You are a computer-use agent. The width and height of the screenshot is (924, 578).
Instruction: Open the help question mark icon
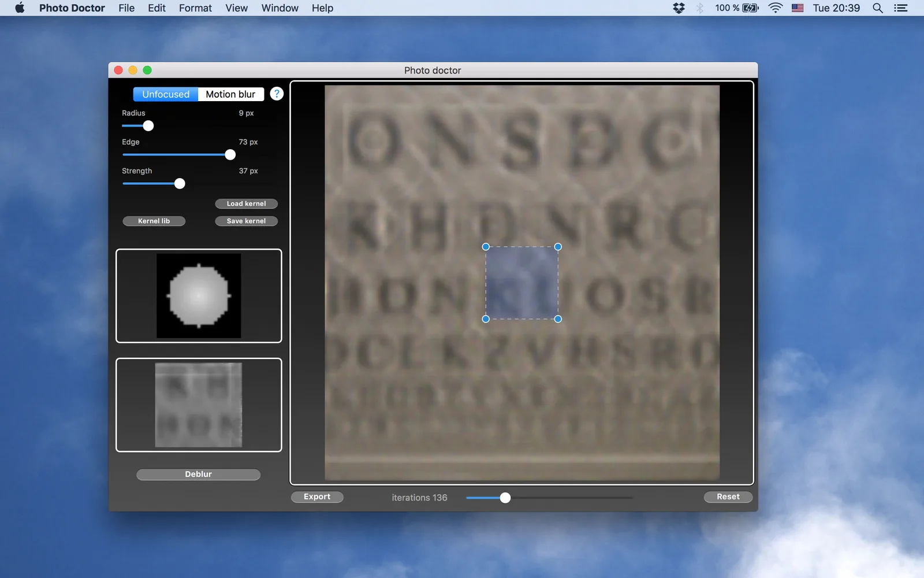277,94
